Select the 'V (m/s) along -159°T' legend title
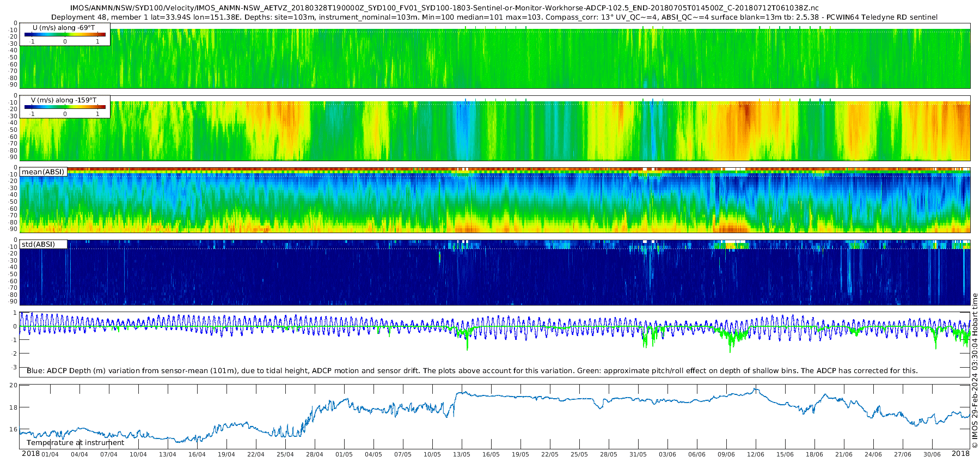Image resolution: width=980 pixels, height=463 pixels. point(64,100)
